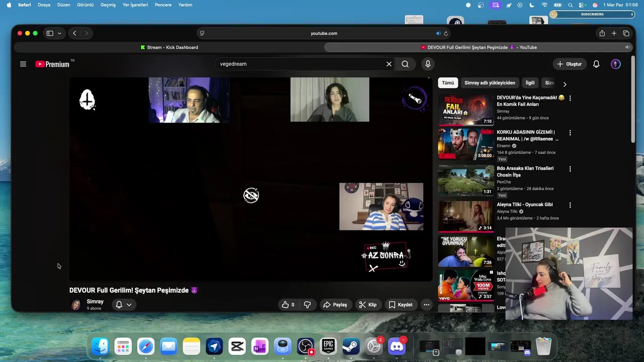Open more actions for the video

(427, 305)
